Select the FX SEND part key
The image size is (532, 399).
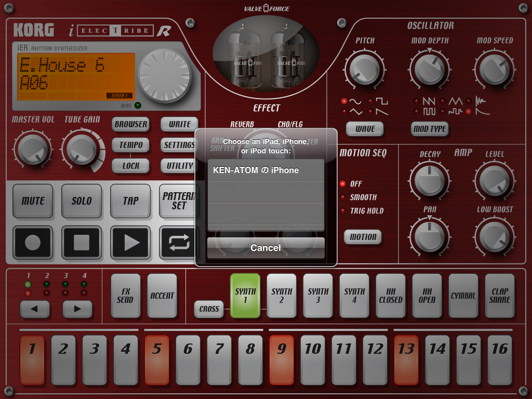click(x=126, y=296)
